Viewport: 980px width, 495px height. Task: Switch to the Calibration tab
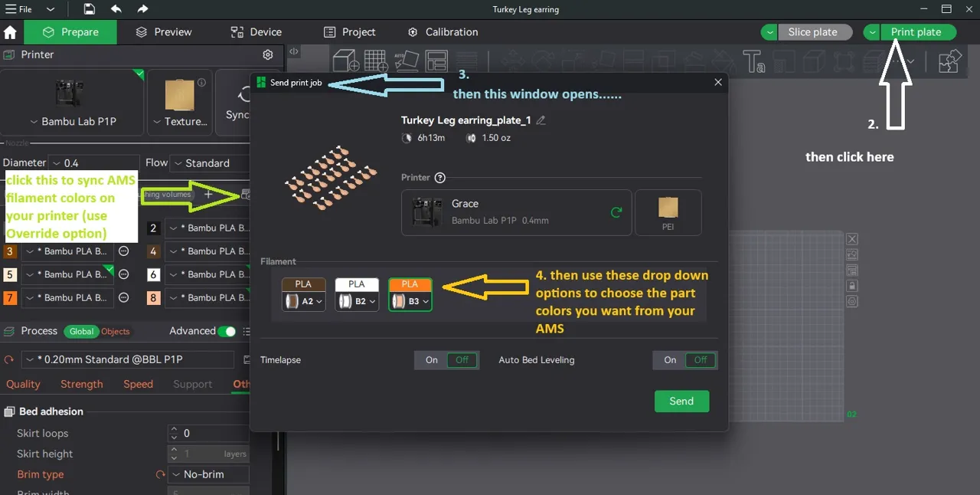(443, 32)
